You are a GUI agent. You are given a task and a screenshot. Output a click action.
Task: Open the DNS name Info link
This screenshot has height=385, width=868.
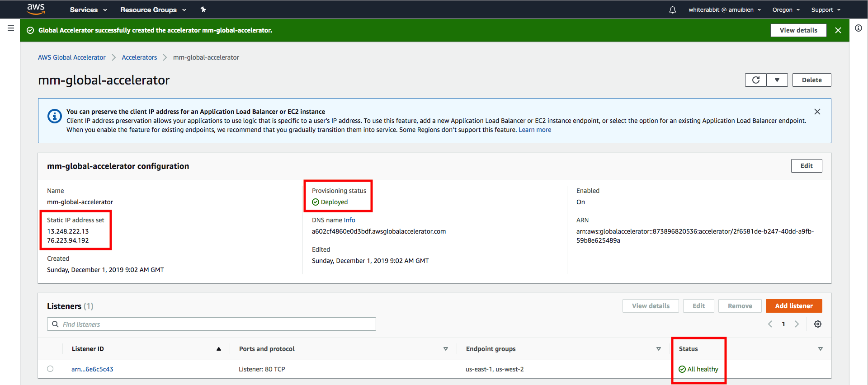pyautogui.click(x=349, y=220)
